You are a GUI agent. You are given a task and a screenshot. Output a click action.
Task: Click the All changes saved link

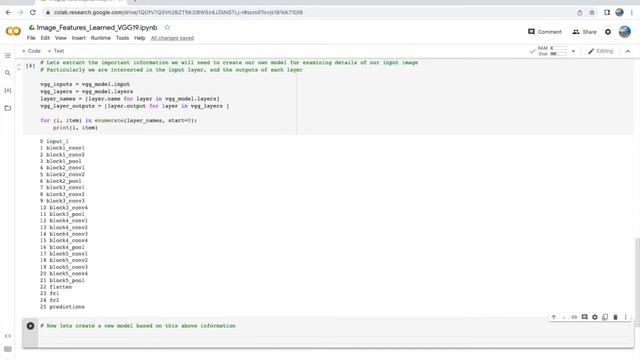tap(172, 38)
